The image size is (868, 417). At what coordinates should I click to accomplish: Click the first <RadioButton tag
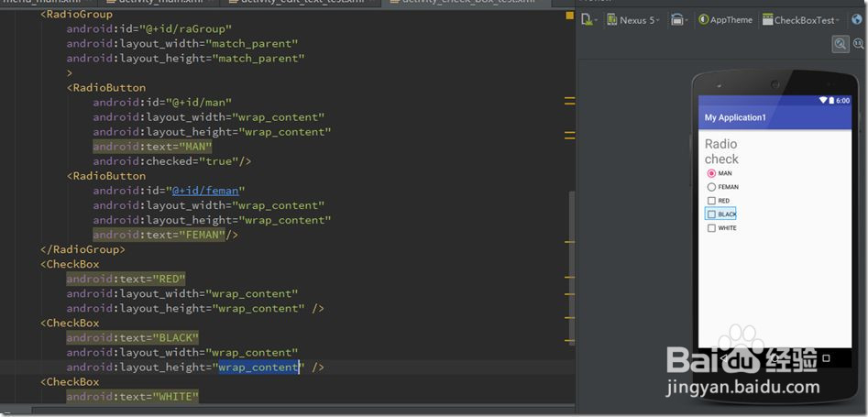pos(106,88)
